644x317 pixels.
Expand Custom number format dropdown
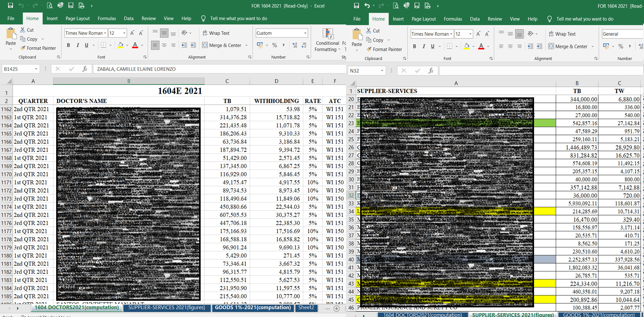[305, 33]
